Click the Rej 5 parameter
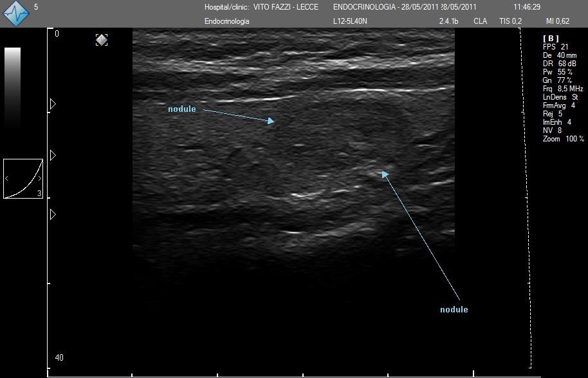Image resolution: width=588 pixels, height=378 pixels. 553,114
